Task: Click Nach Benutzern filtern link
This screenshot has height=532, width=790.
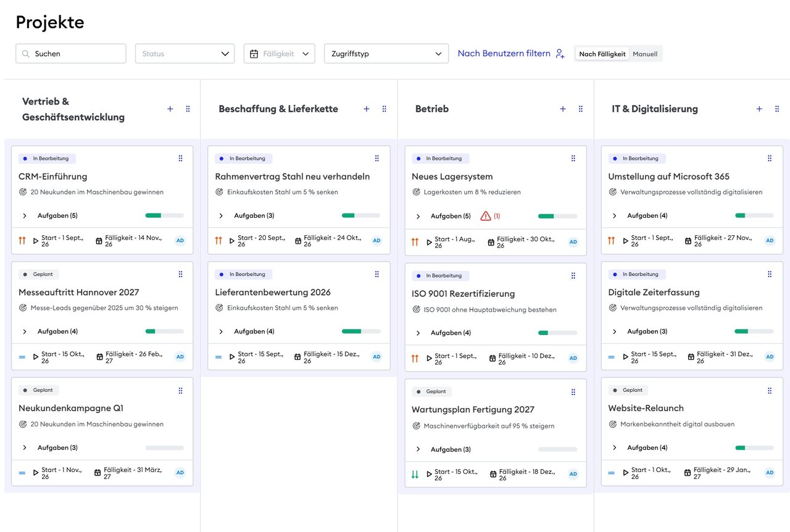Action: tap(504, 54)
